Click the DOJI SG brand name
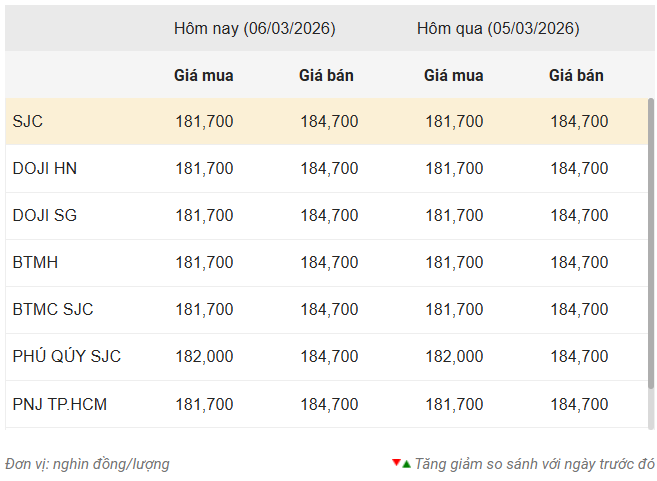The image size is (657, 481). pos(45,216)
